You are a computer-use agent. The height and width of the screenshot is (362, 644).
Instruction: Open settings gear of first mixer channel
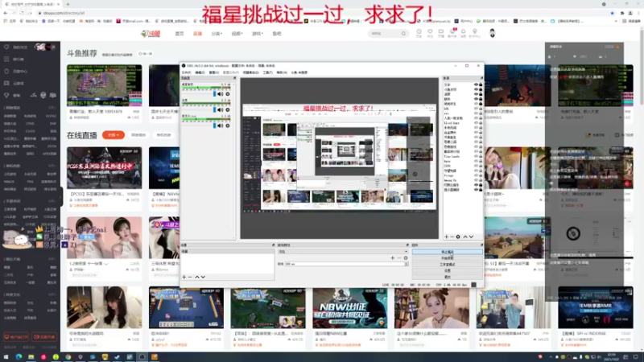228,94
